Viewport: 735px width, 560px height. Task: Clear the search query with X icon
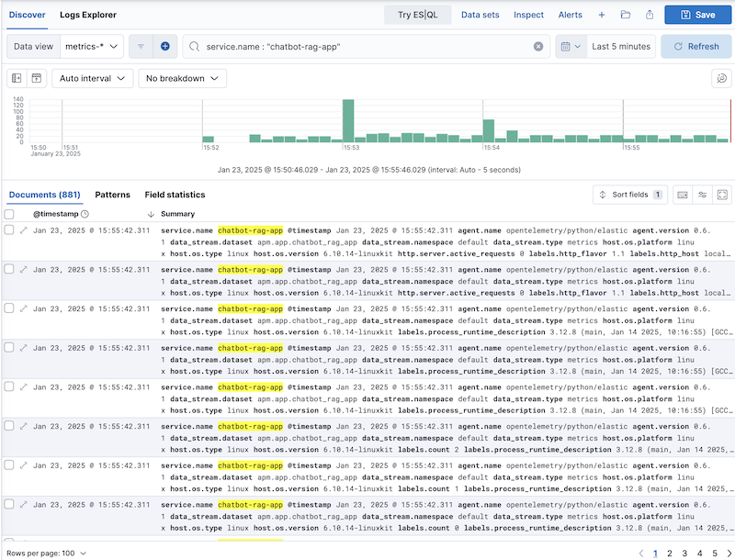[x=538, y=47]
